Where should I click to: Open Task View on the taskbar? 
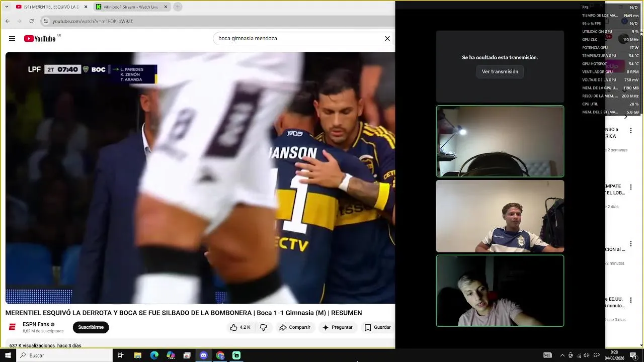point(121,355)
